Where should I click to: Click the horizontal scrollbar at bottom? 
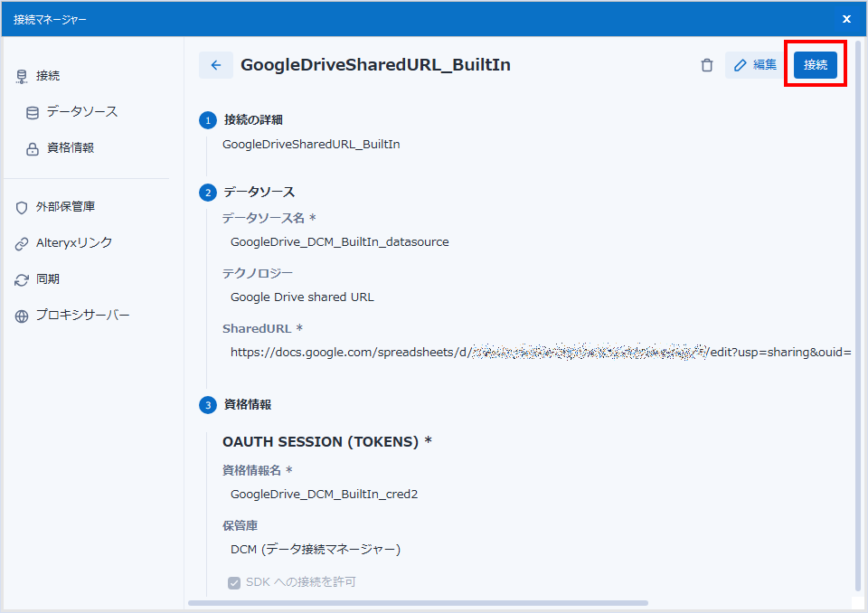pos(418,602)
